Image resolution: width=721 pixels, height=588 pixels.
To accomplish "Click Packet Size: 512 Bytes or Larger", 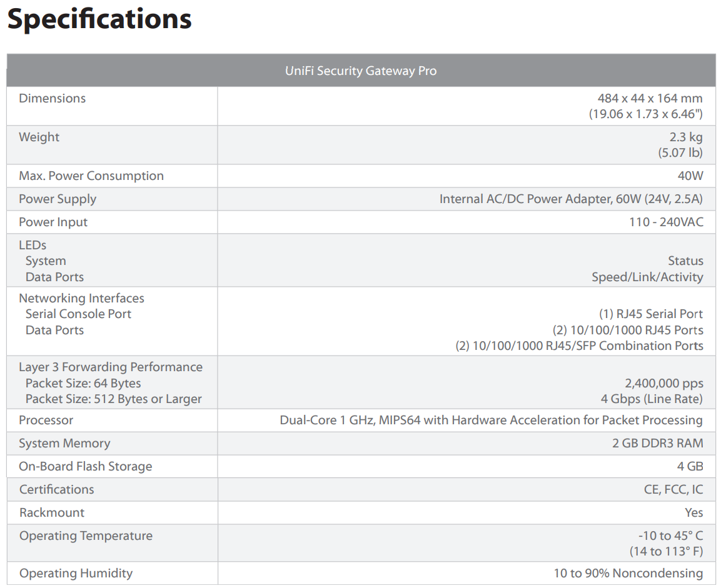I will 114,399.
